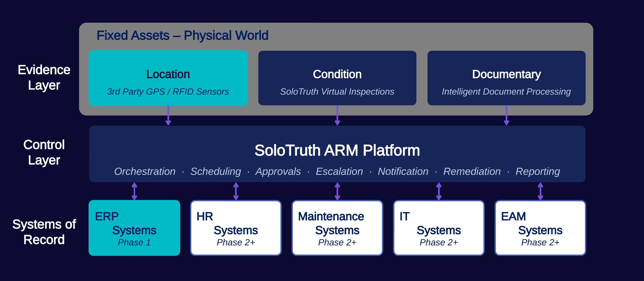Click the Intelligent Document Processing text

506,92
